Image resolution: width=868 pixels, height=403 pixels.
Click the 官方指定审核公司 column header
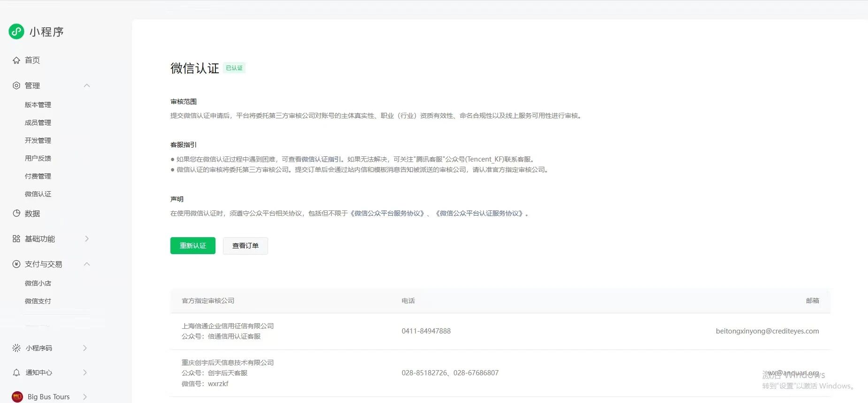[208, 301]
